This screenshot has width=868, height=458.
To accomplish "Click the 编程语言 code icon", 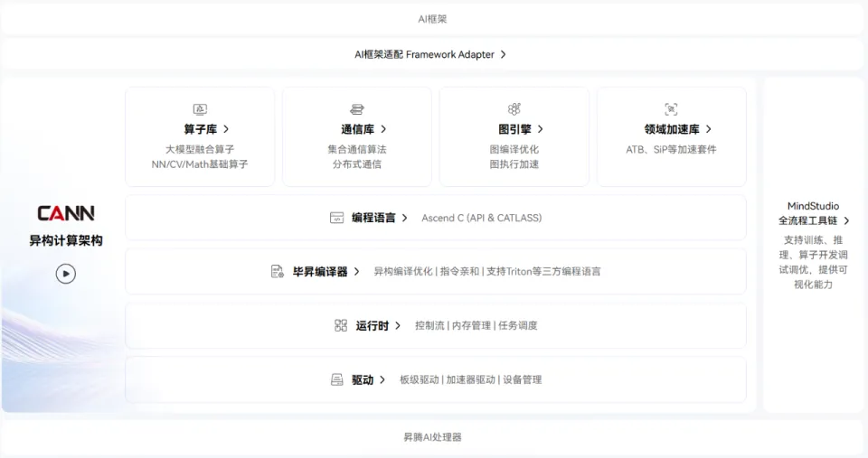I will tap(337, 218).
